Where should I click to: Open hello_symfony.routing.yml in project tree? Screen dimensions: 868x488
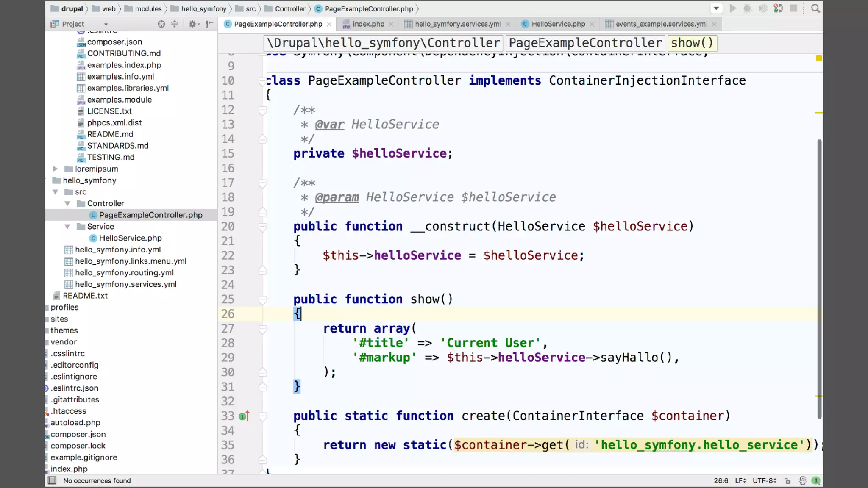[x=124, y=273]
